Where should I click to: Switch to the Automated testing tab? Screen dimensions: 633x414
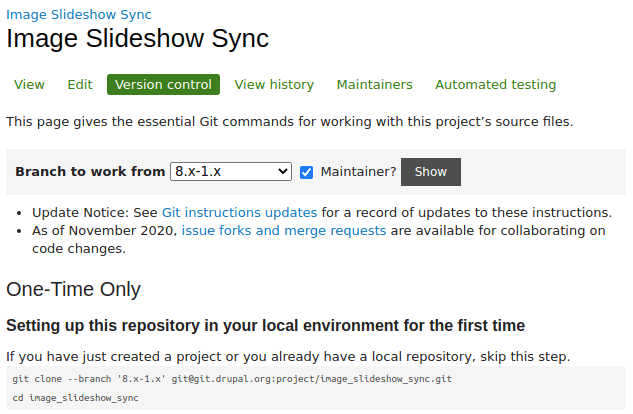point(495,85)
